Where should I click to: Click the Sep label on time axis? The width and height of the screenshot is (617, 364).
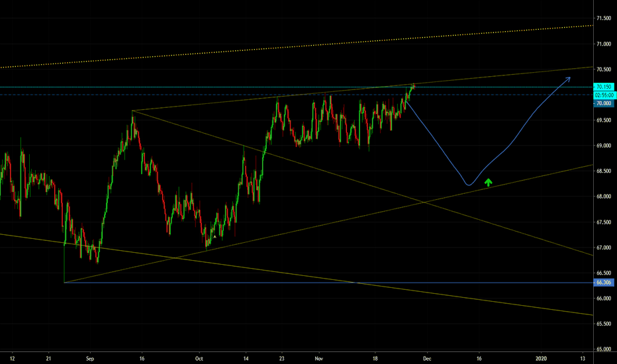click(90, 357)
